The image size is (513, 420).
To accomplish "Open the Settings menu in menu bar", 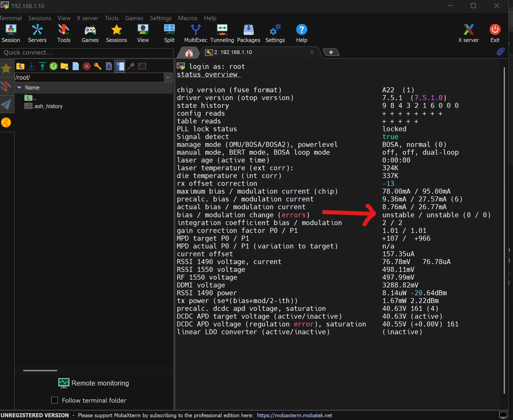I will tap(161, 18).
